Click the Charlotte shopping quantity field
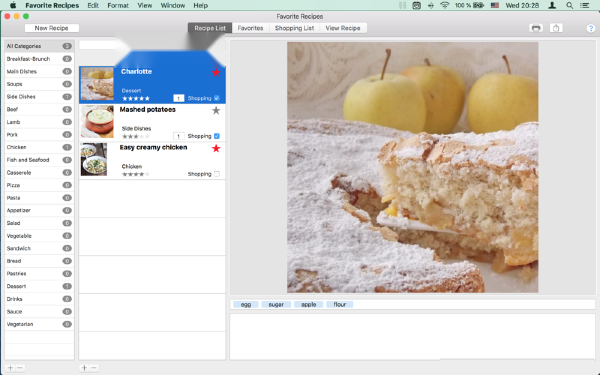 (178, 98)
